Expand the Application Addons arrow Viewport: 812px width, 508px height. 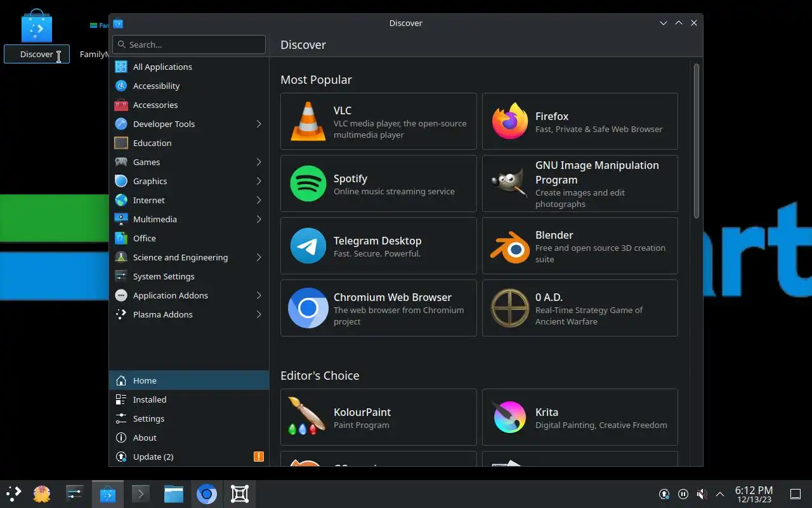pos(259,295)
